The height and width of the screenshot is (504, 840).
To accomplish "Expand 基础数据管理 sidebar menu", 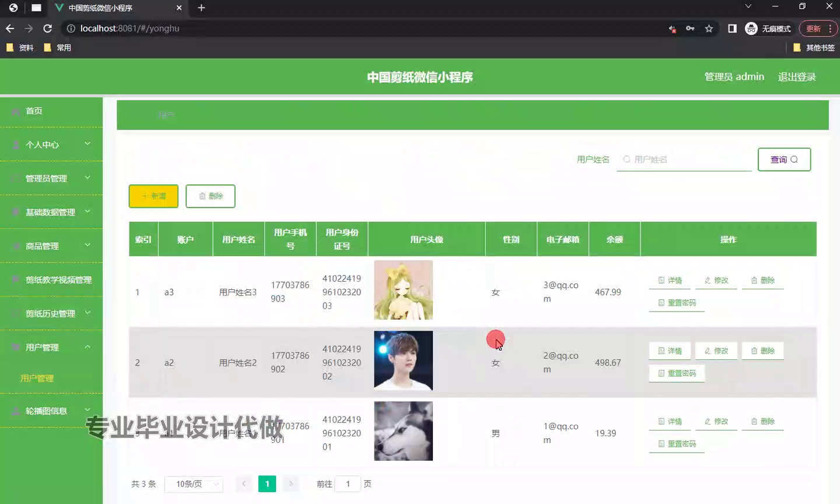I will (51, 212).
